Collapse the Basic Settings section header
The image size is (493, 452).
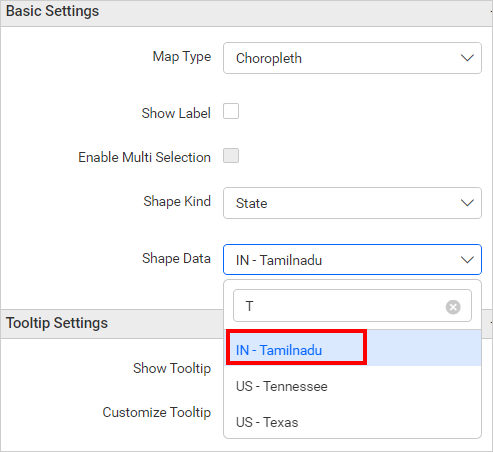(x=246, y=13)
